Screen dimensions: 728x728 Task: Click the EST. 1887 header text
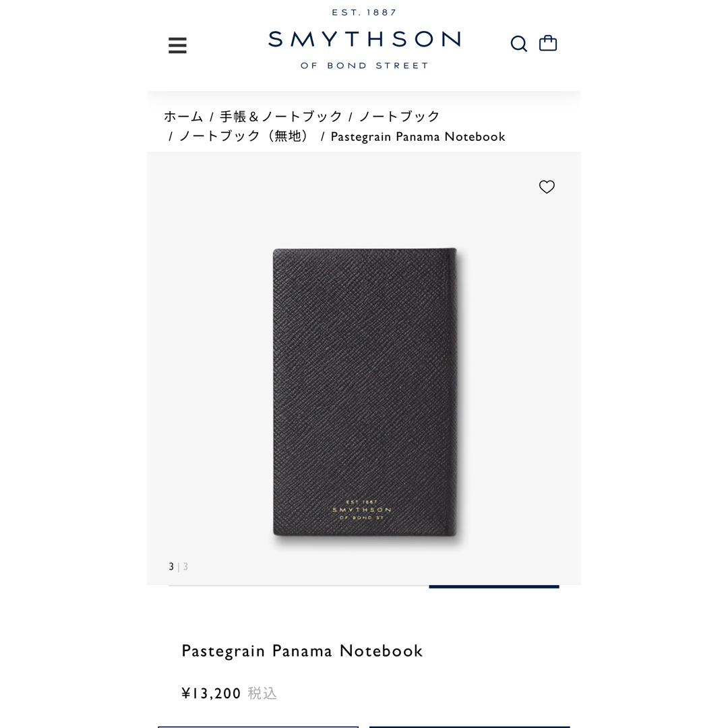coord(365,13)
